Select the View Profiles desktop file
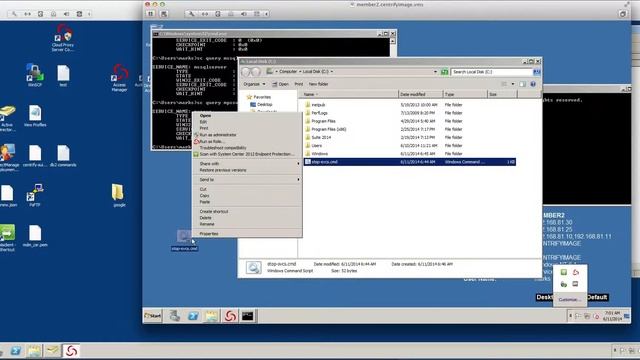640x360 pixels. tap(35, 116)
